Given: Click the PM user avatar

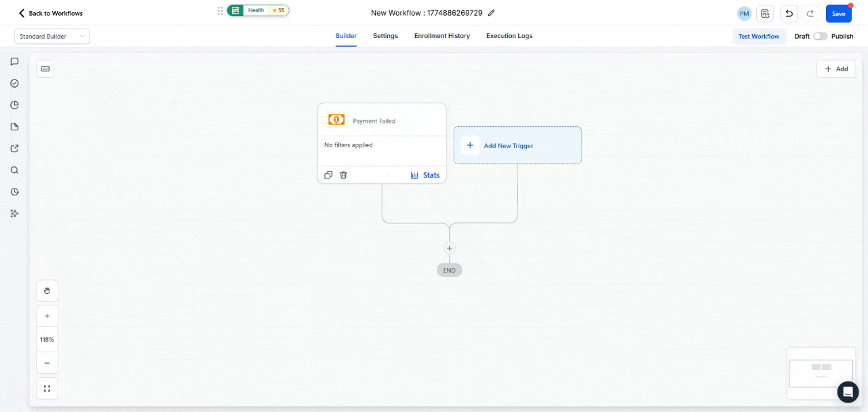Looking at the screenshot, I should point(745,14).
